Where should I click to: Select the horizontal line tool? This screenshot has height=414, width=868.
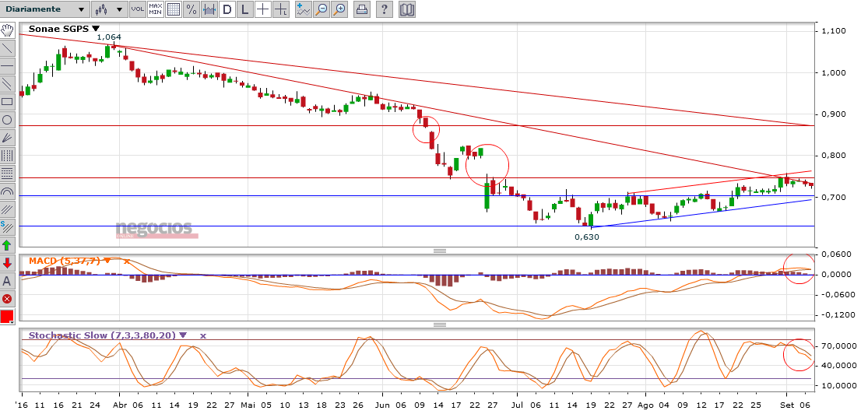tap(7, 66)
